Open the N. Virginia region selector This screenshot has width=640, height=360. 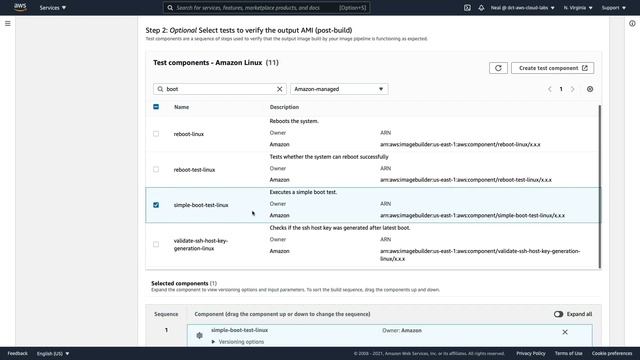click(x=578, y=8)
